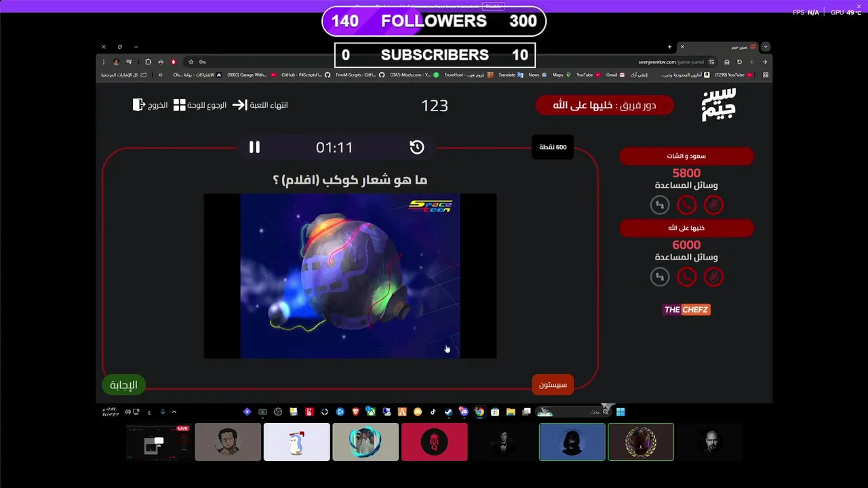Select the LIVE screen-share participant tile

(159, 442)
